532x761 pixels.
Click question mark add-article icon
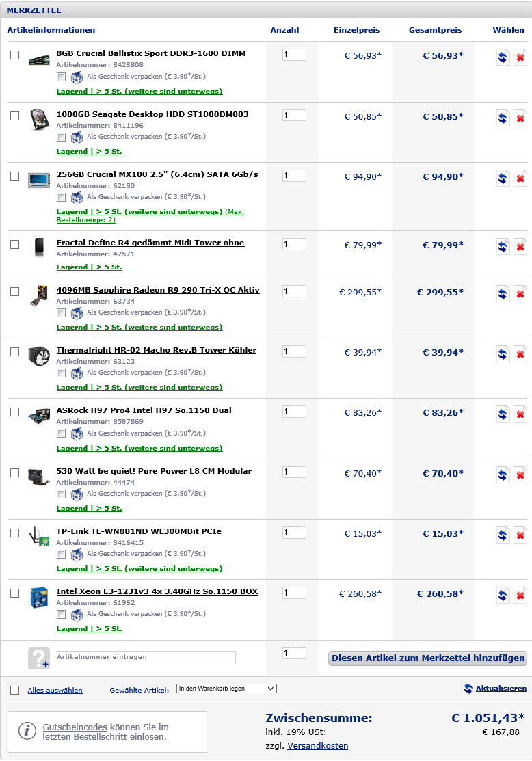[x=39, y=658]
